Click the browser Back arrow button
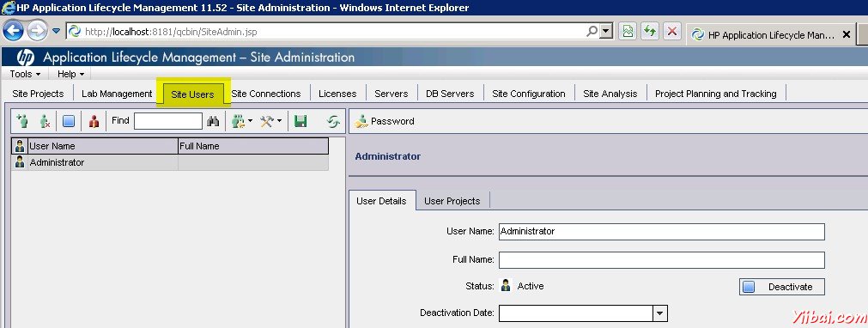The width and height of the screenshot is (868, 328). tap(13, 30)
